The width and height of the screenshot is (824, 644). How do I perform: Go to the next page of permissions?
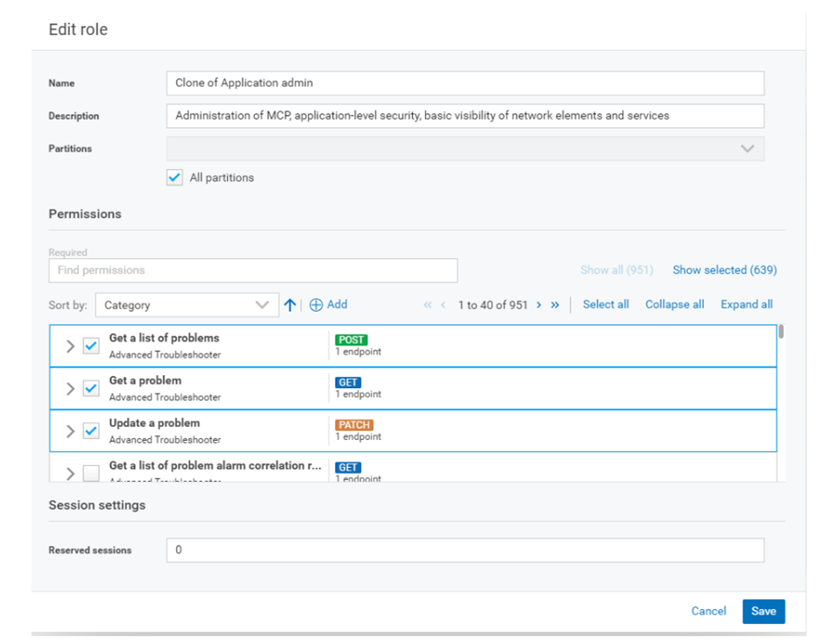[x=539, y=304]
